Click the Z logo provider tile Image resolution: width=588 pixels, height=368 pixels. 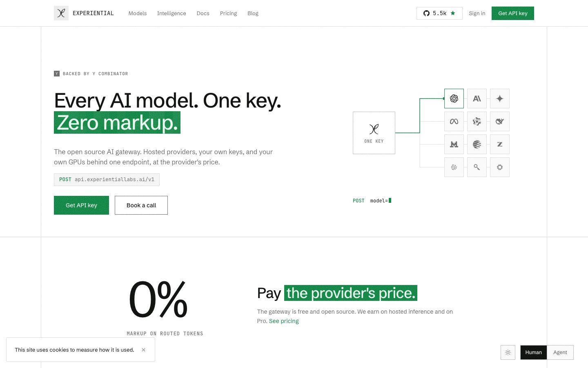[x=500, y=144]
